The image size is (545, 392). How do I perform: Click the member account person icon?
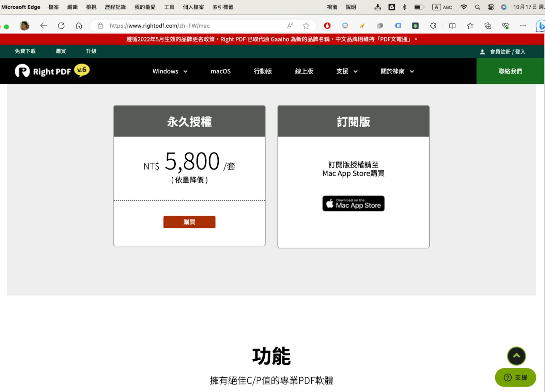pos(482,52)
